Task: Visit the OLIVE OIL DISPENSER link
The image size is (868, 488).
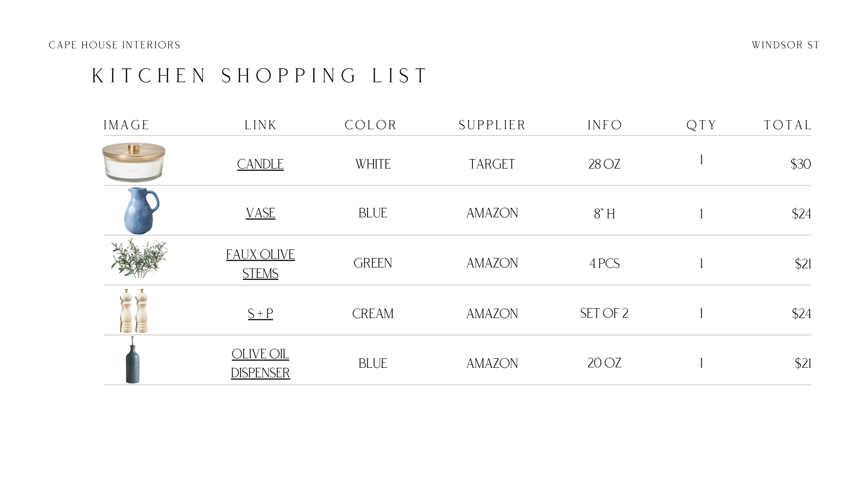Action: [260, 363]
